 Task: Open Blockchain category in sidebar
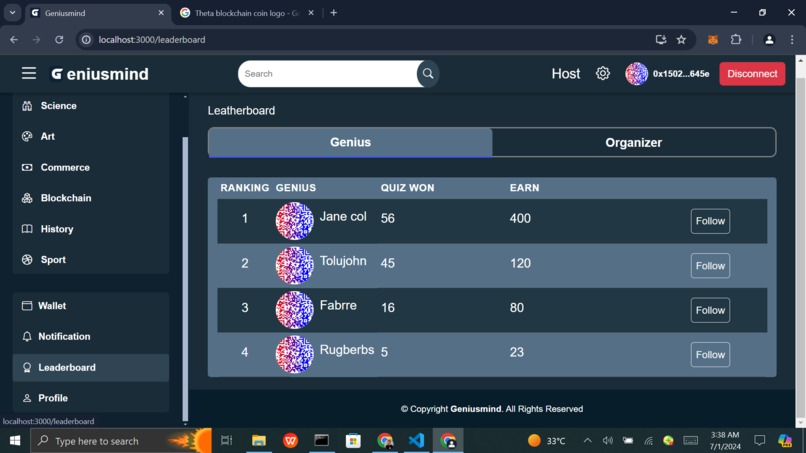pos(90,198)
